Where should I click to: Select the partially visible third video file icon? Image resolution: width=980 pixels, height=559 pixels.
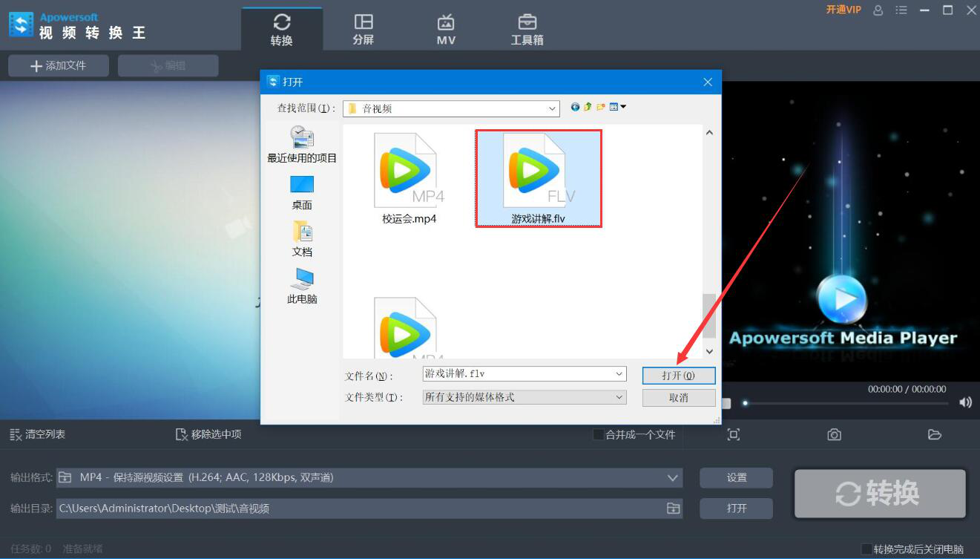pyautogui.click(x=405, y=327)
